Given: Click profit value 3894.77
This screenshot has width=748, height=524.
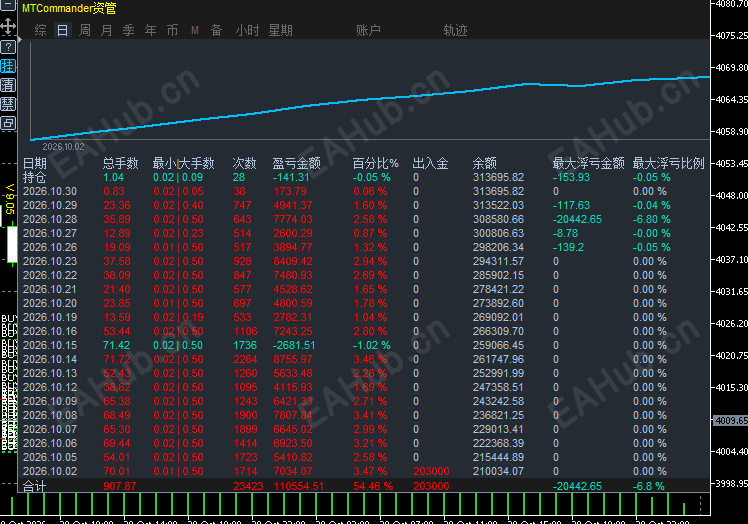Looking at the screenshot, I should pos(293,247).
